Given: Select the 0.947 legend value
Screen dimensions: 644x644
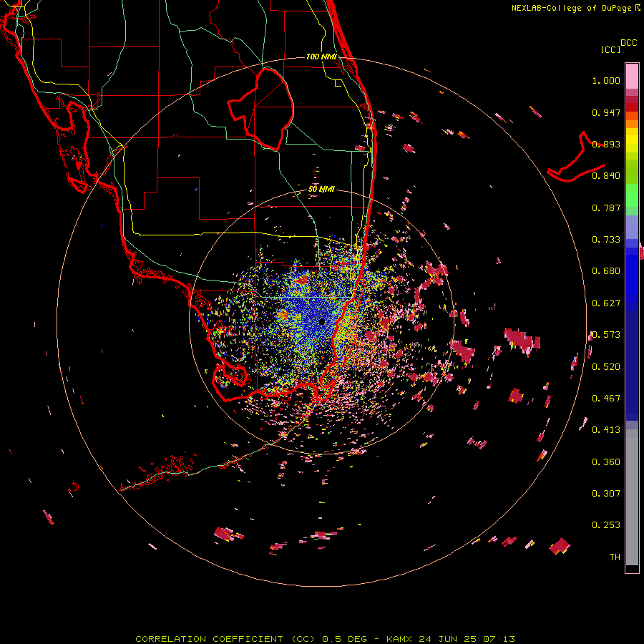Looking at the screenshot, I should click(x=606, y=112).
